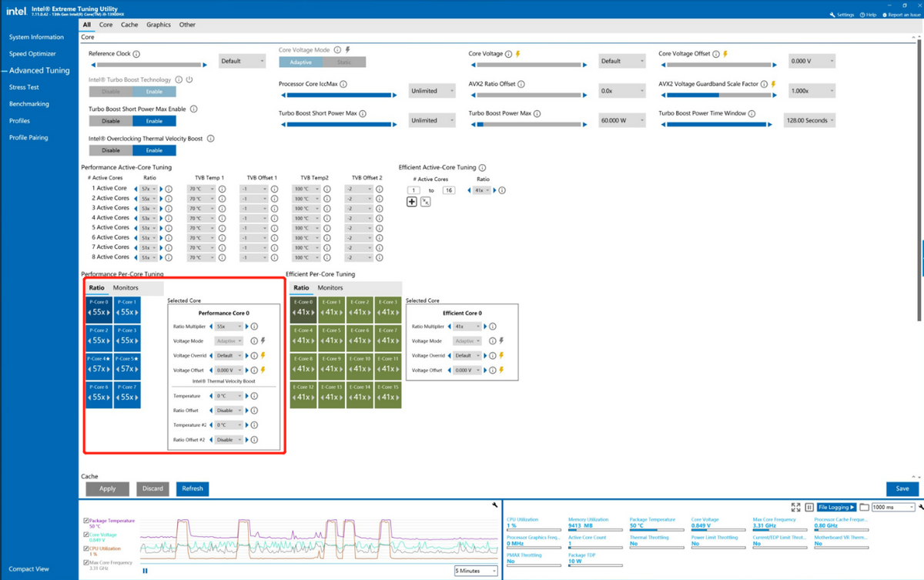Disable Overclocking Thermal Velocity Boost

coord(111,150)
